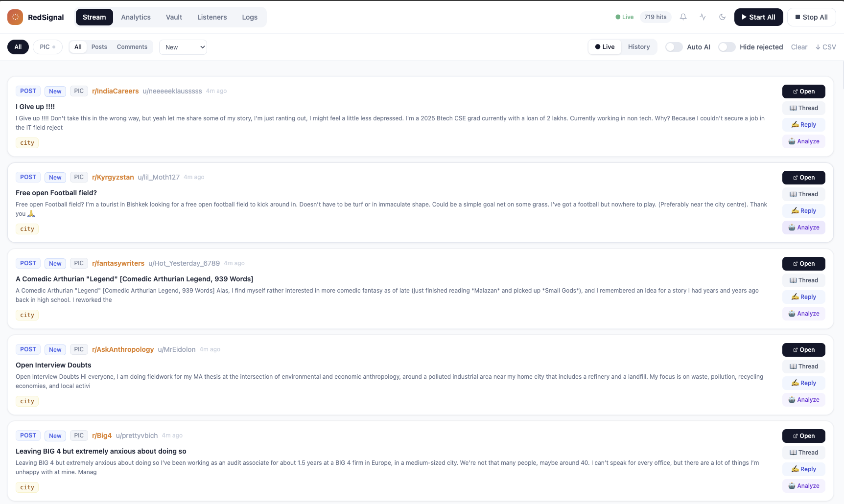The image size is (844, 504).
Task: Show Comments only
Action: pyautogui.click(x=132, y=47)
